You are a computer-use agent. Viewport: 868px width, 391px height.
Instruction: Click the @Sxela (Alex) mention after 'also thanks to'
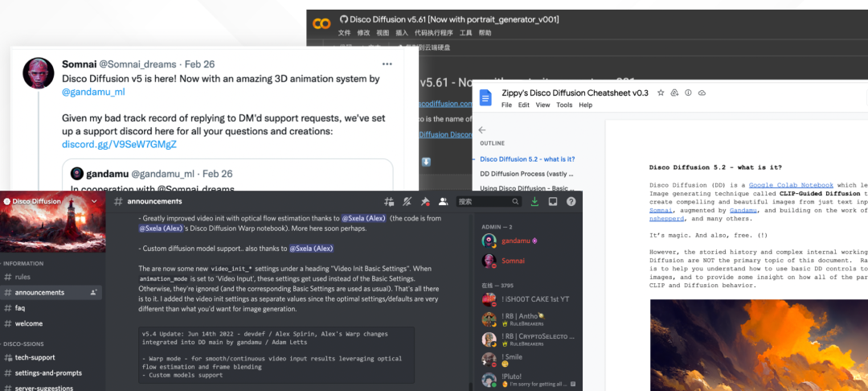[x=311, y=249]
